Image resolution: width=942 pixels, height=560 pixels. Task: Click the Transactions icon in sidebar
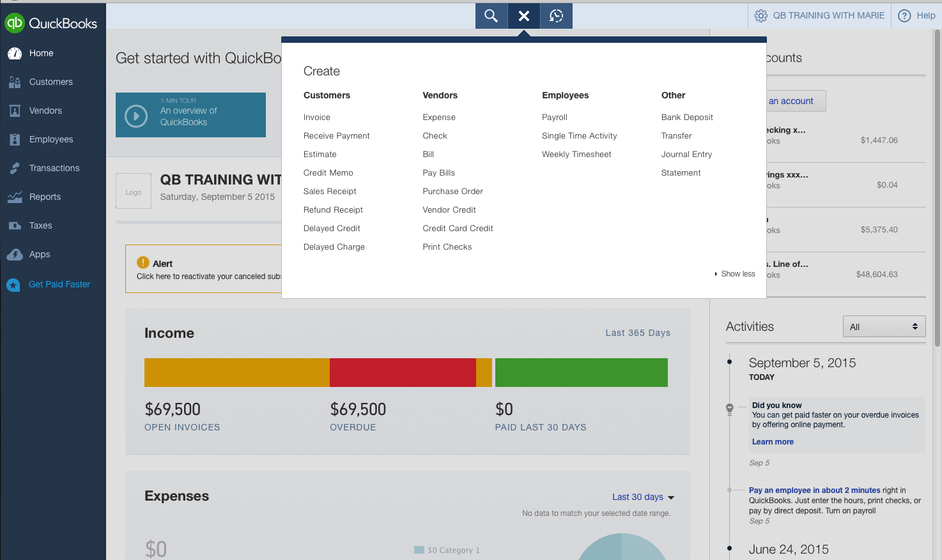point(15,168)
